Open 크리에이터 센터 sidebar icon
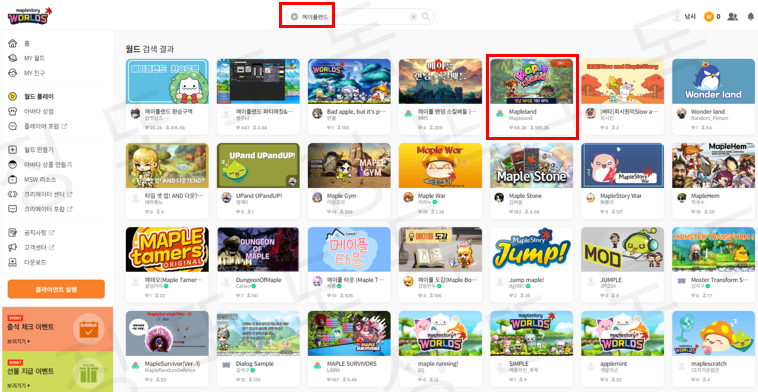Screen dimensions: 758x392 tap(13, 194)
